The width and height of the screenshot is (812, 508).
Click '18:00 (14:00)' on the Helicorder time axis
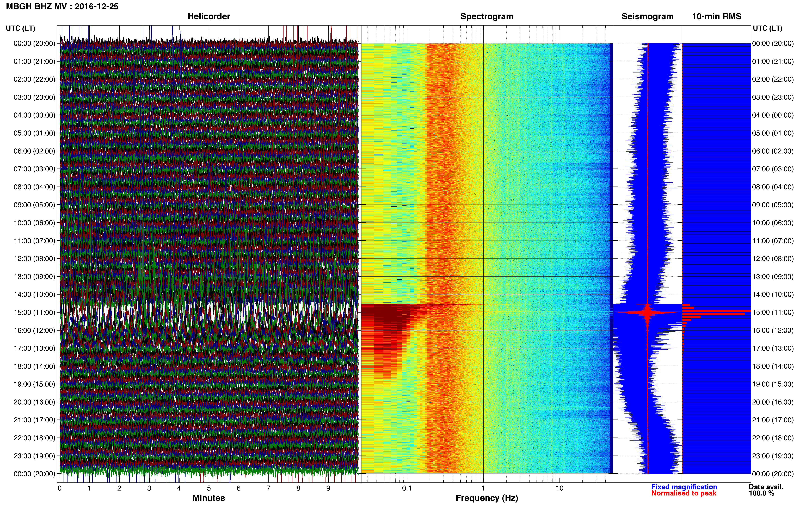34,366
